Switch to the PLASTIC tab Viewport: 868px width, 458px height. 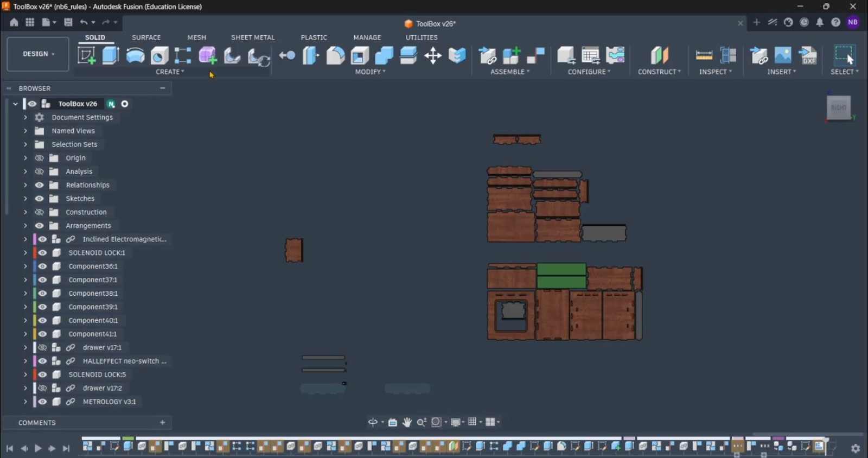[x=314, y=37]
